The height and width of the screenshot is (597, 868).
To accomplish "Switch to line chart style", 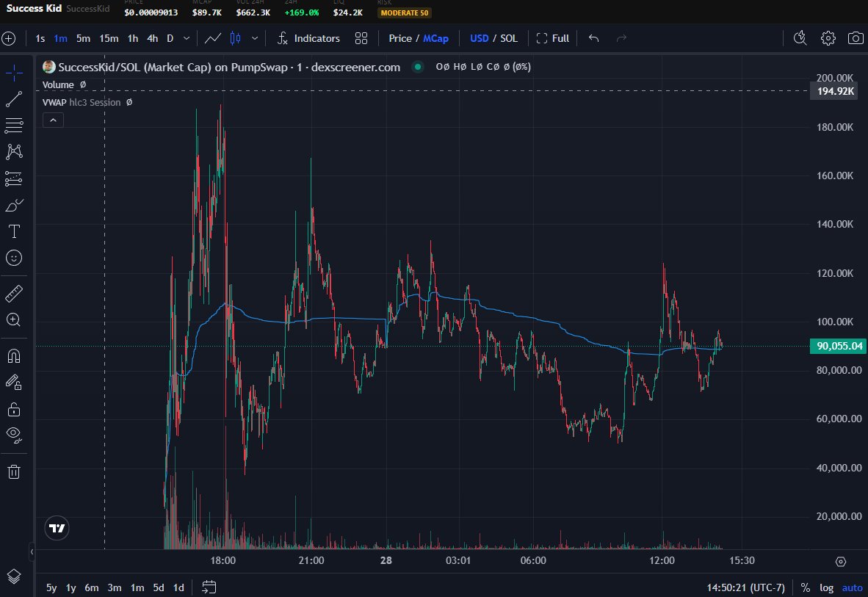I will 213,38.
